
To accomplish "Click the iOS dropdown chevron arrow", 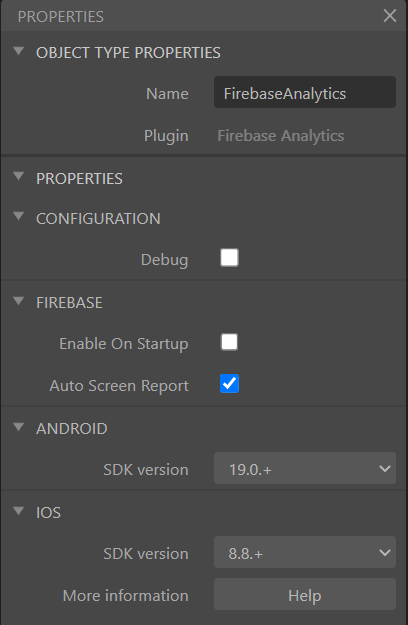I will 385,553.
